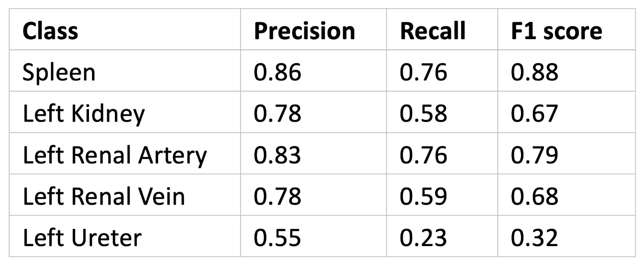Viewport: 644px width, 269px height.
Task: Select the F1 score header cell
Action: pos(557,31)
